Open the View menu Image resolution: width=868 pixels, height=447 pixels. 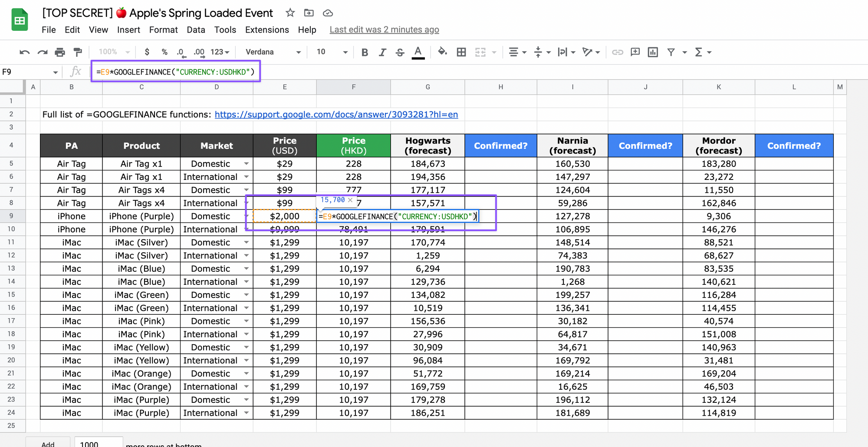(99, 30)
